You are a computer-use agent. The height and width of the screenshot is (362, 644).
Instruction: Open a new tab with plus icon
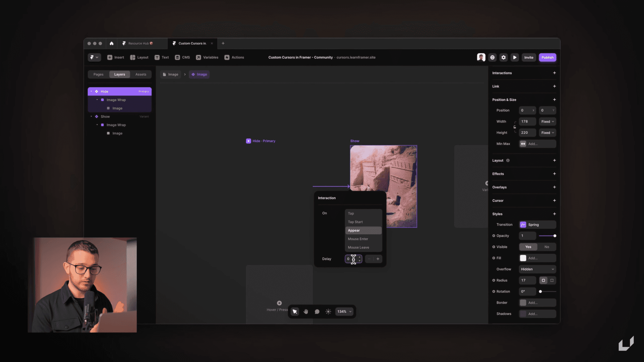click(x=223, y=43)
